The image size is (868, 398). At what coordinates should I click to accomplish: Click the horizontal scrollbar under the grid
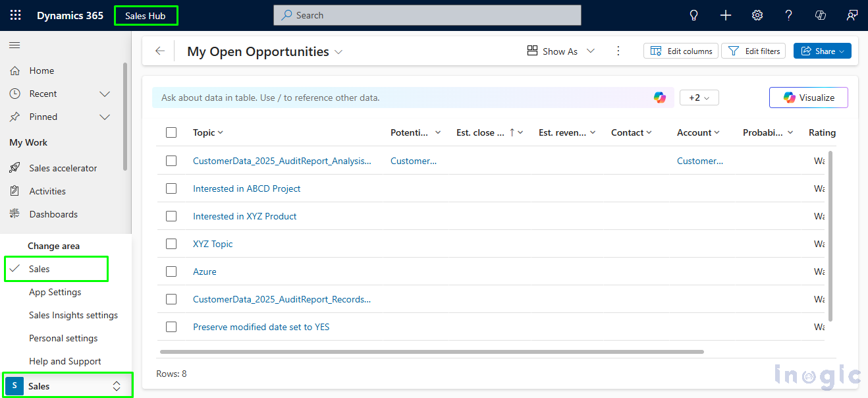(432, 352)
